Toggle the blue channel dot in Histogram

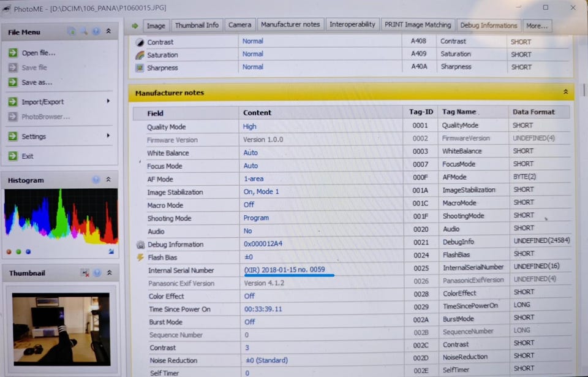click(28, 252)
